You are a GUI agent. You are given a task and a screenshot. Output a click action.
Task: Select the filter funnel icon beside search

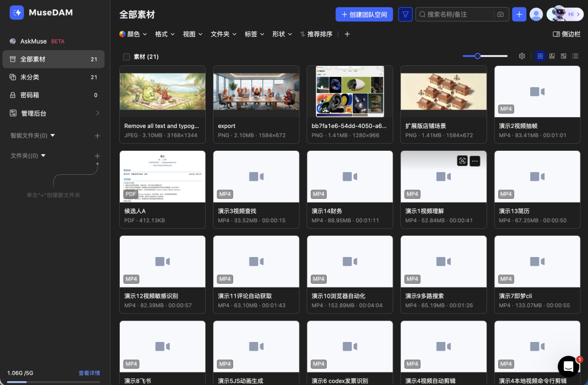click(x=405, y=14)
